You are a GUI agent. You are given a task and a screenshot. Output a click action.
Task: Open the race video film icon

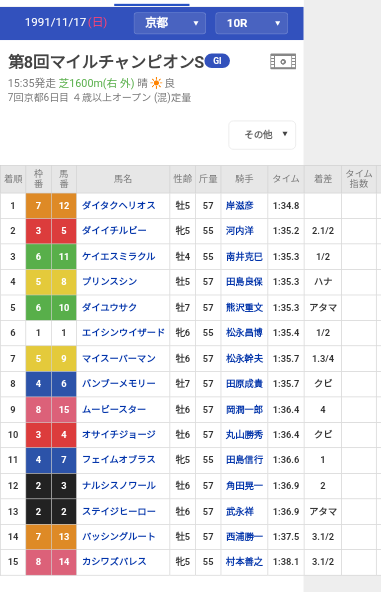point(283,62)
